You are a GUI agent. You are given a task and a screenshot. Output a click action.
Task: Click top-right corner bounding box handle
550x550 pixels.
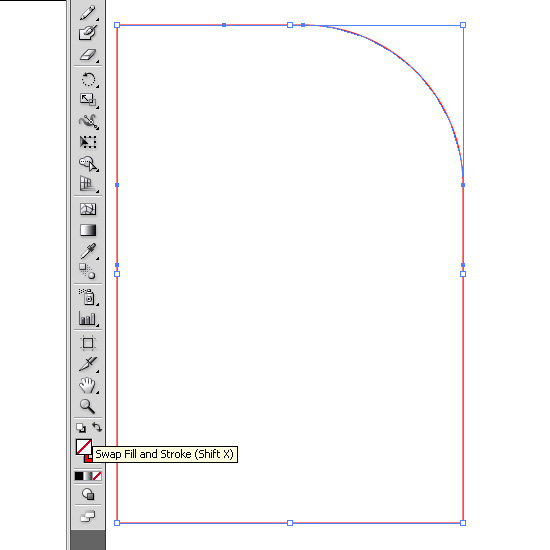(463, 25)
